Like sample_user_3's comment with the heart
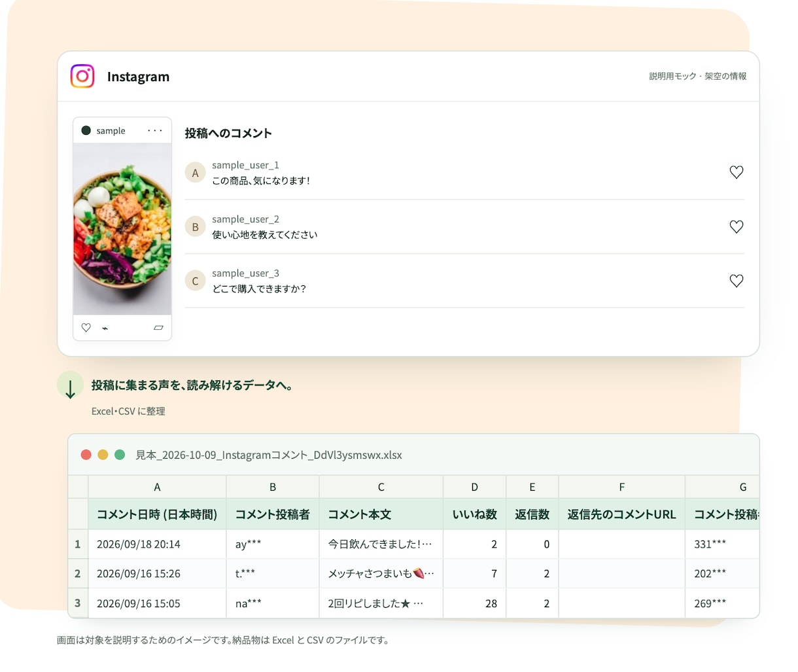 (x=737, y=281)
